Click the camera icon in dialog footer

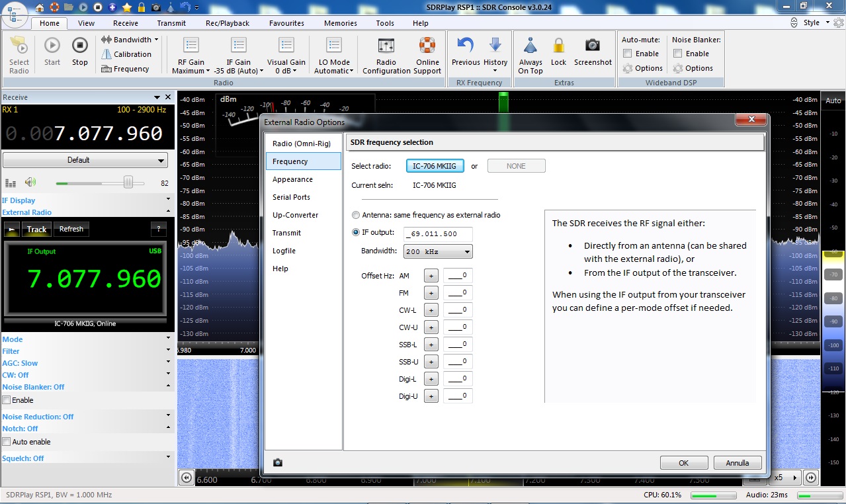(278, 462)
